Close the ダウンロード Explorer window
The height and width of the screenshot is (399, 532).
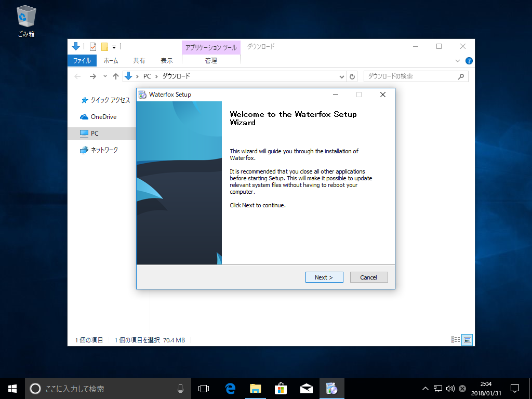463,46
